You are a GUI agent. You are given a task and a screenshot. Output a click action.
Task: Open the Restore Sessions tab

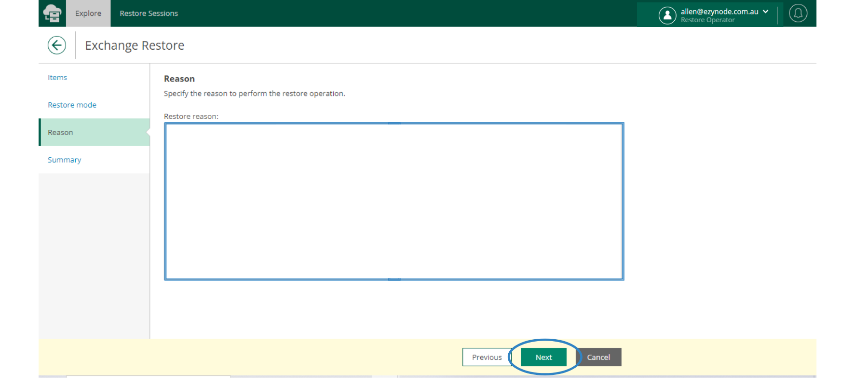coord(149,14)
